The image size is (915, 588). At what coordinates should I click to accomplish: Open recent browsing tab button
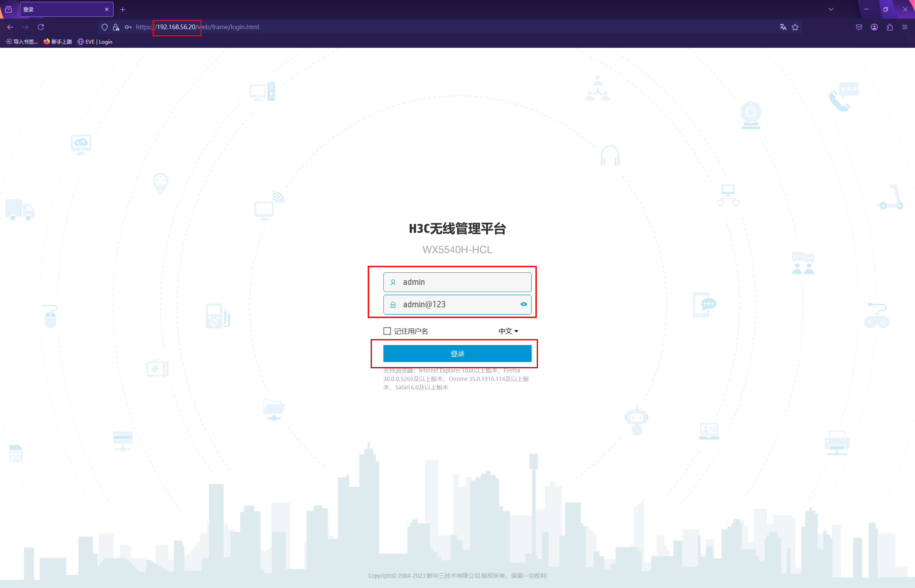point(8,9)
